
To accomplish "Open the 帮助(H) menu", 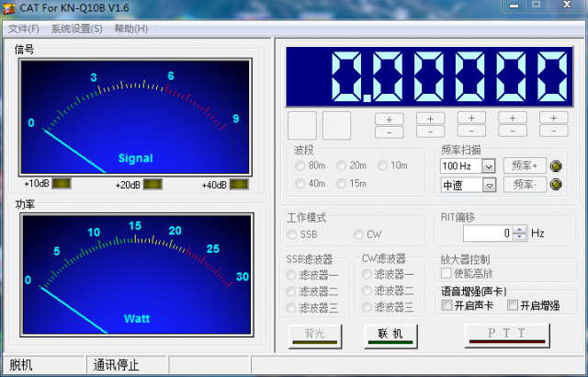I will coord(130,29).
